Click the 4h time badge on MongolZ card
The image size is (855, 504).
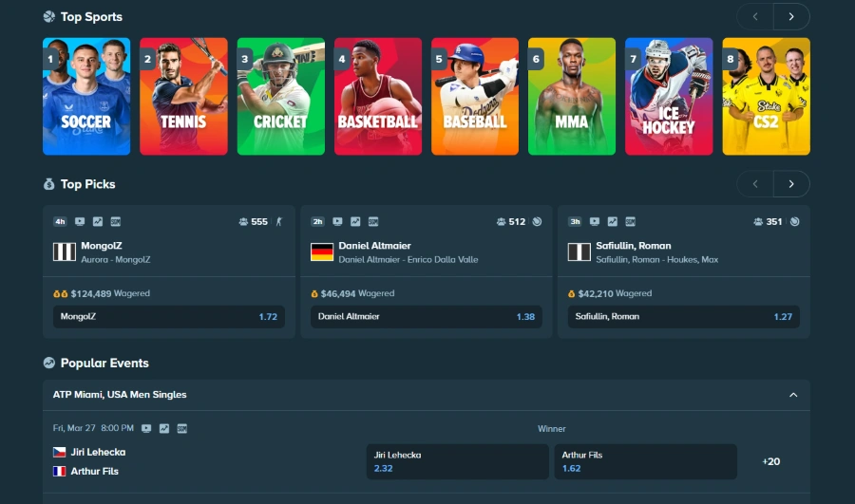(x=60, y=222)
